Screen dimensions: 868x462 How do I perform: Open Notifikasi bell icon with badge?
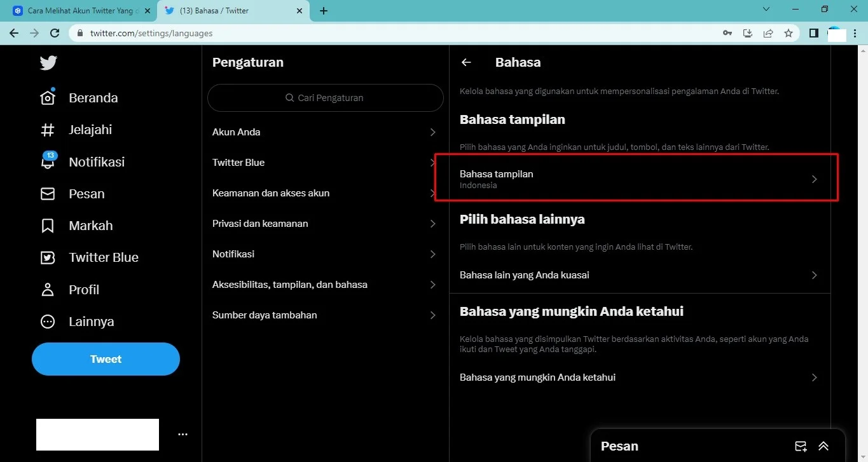[48, 160]
